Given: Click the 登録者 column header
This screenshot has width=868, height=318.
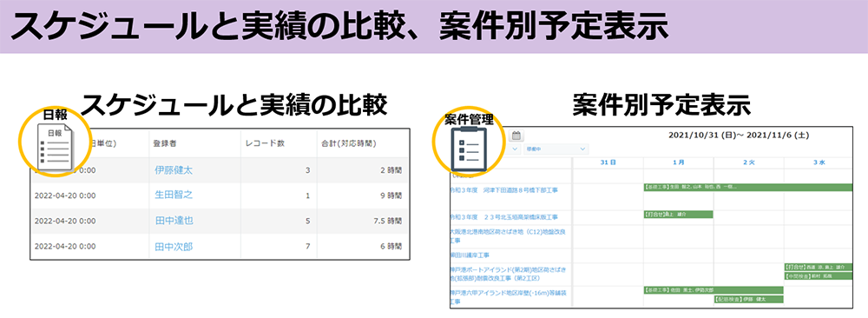Looking at the screenshot, I should click(164, 143).
